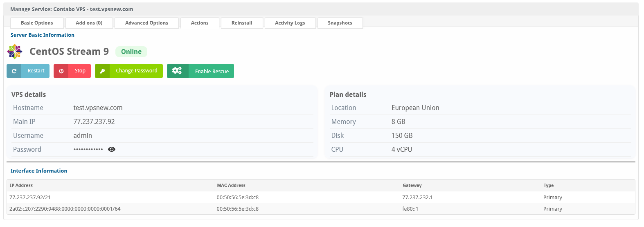Click the MAC address in the IPv6 row
Viewport: 644px width, 227px height.
[238, 209]
